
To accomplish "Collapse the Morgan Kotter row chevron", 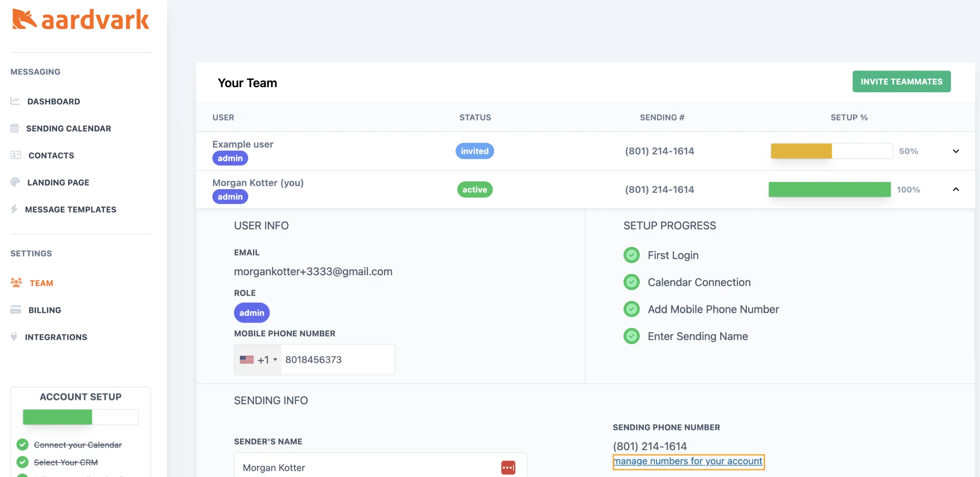I will pos(956,189).
